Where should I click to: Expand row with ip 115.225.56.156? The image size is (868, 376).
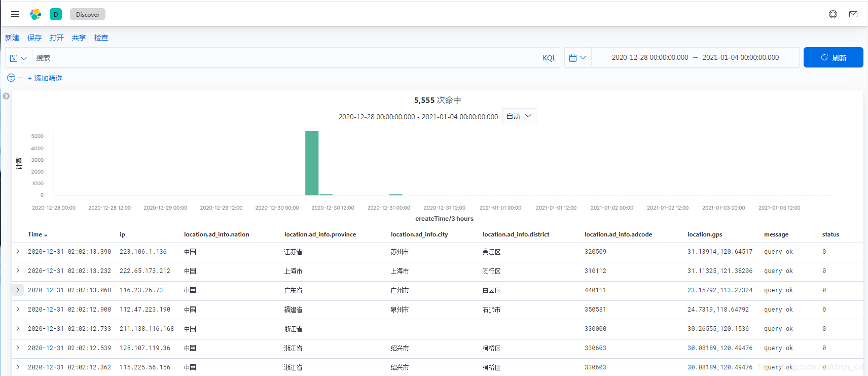point(18,367)
